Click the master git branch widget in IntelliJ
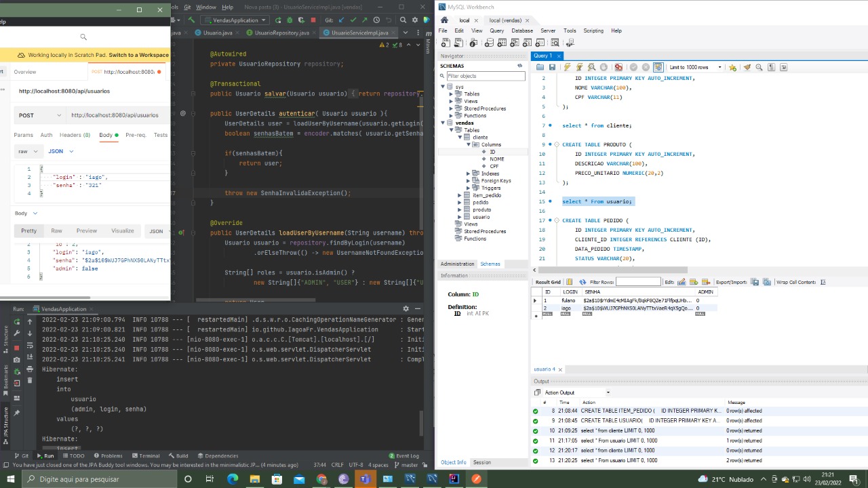This screenshot has height=488, width=868. point(406,465)
